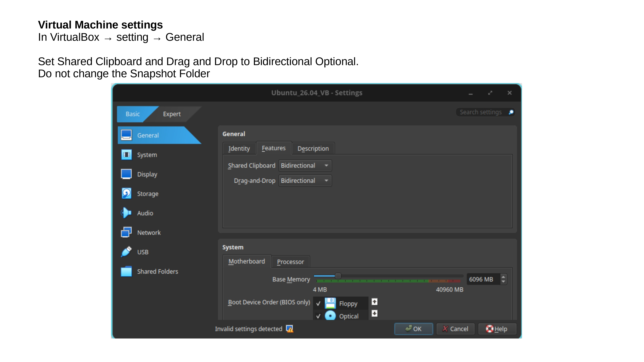Screen dimensions: 644x362
Task: Click the '4 MB' minimum memory label
Action: point(320,290)
